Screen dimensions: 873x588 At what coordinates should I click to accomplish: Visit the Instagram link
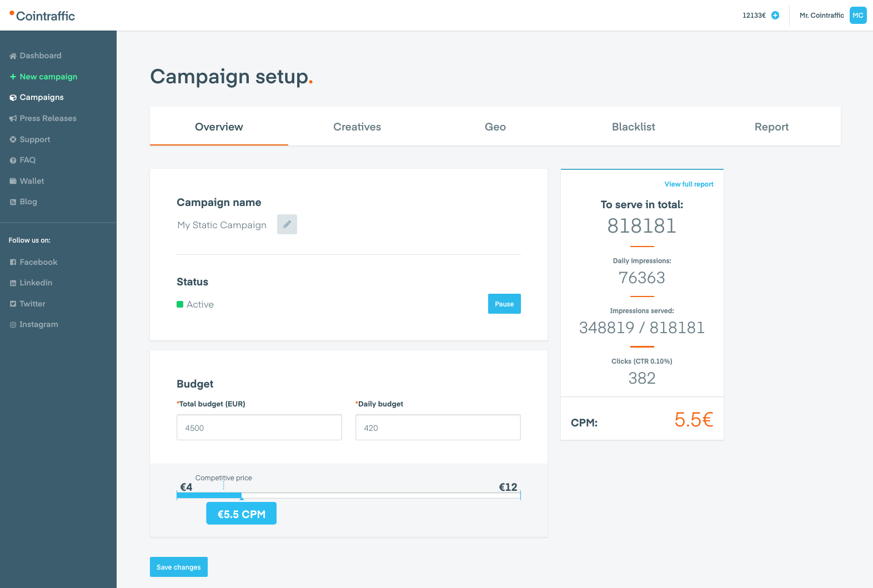tap(39, 324)
